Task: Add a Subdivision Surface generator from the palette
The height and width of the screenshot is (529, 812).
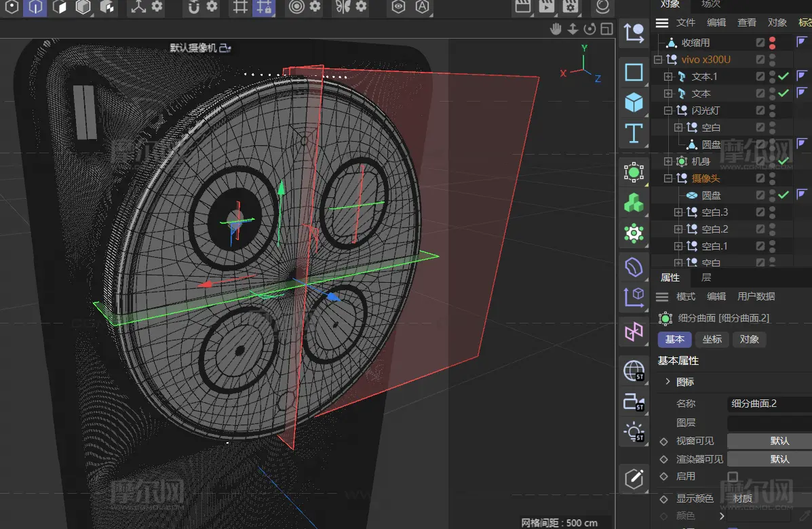Action: (x=634, y=172)
